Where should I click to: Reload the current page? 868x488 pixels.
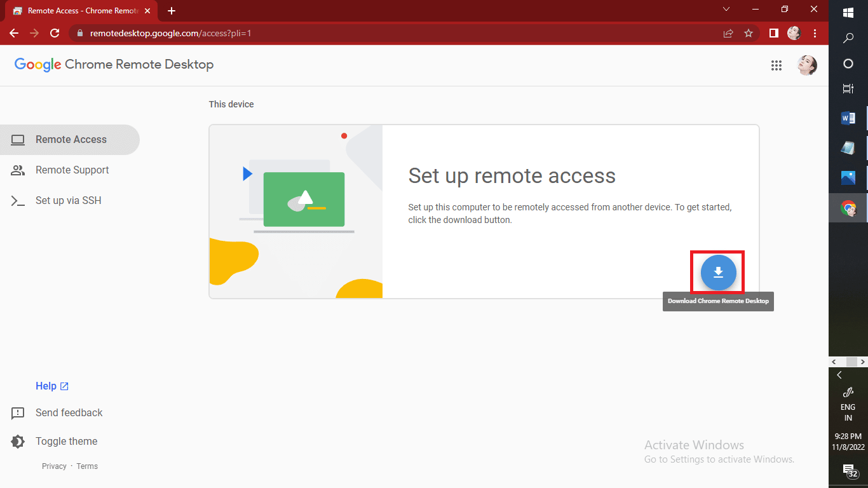click(55, 33)
